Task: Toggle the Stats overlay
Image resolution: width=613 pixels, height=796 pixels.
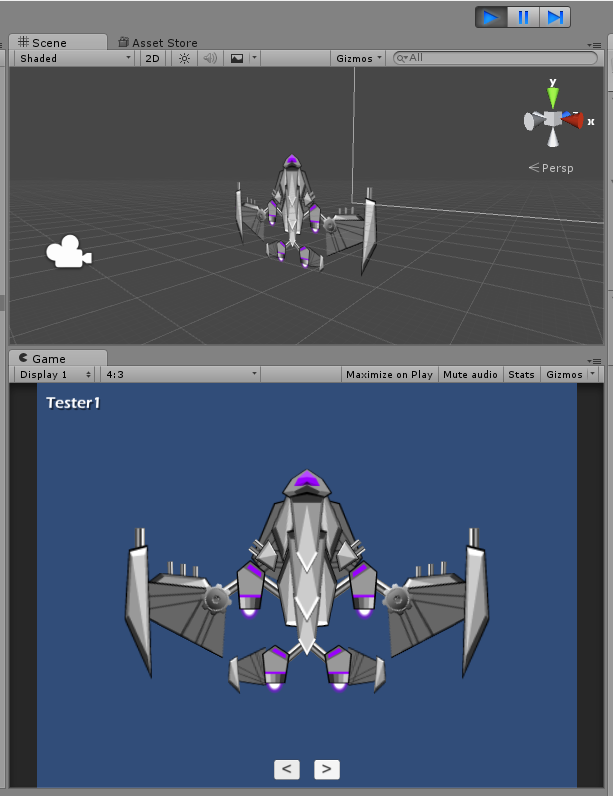Action: (521, 375)
